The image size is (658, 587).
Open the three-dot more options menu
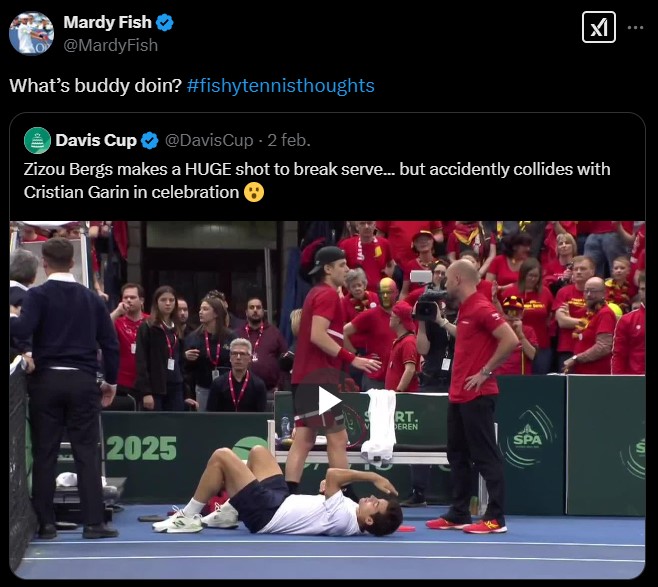click(635, 28)
